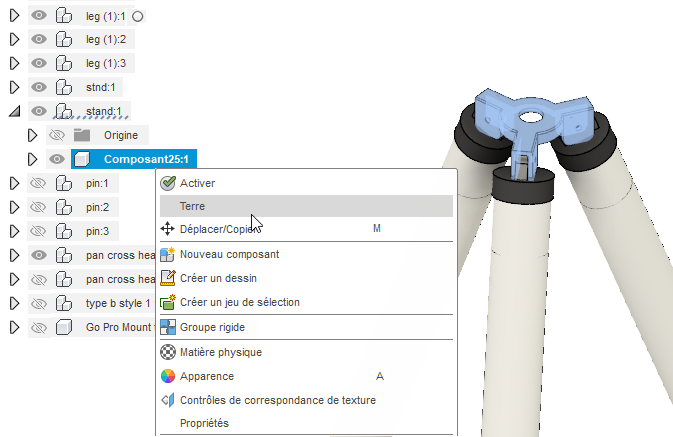
Task: Show pin:3 via its eye icon
Action: coord(39,232)
